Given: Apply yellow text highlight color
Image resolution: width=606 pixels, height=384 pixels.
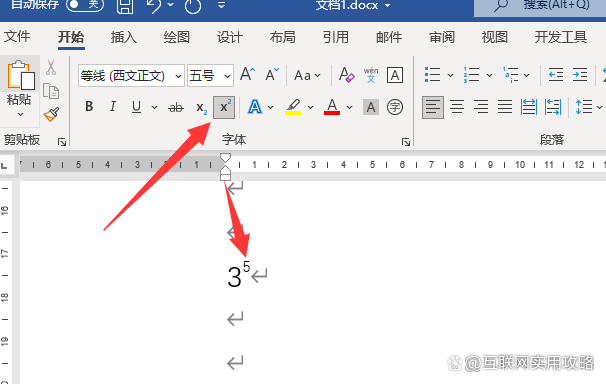Looking at the screenshot, I should pyautogui.click(x=293, y=107).
